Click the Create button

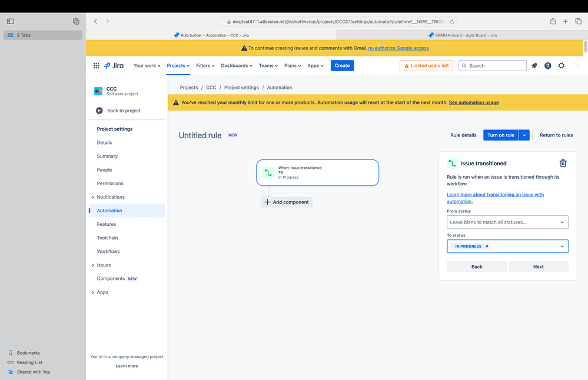tap(342, 65)
